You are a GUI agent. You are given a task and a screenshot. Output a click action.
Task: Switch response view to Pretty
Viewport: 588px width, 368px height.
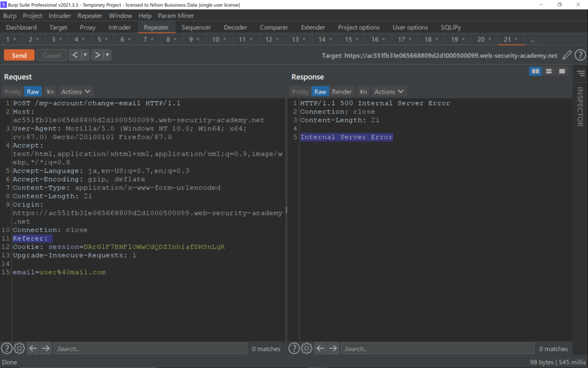click(300, 92)
